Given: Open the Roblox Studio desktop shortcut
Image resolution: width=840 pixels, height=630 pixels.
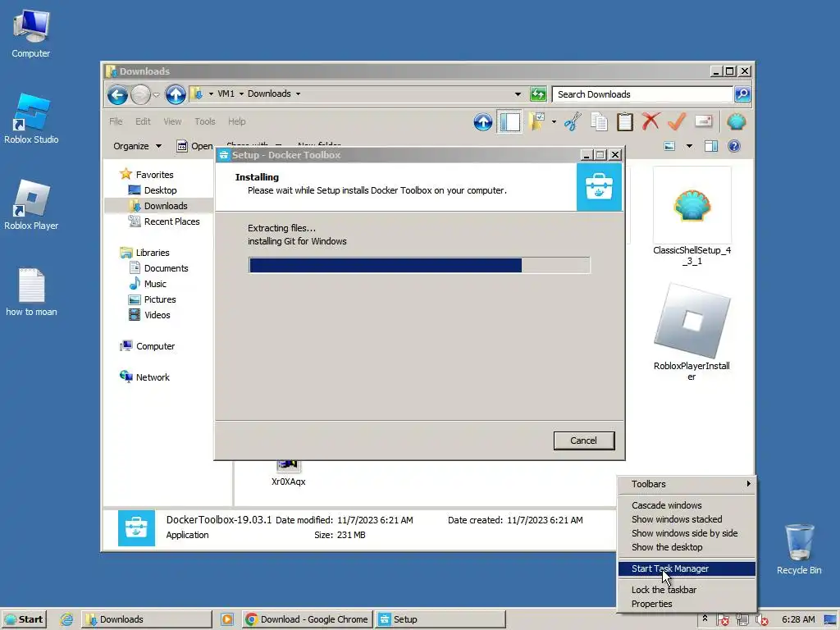Looking at the screenshot, I should click(31, 119).
